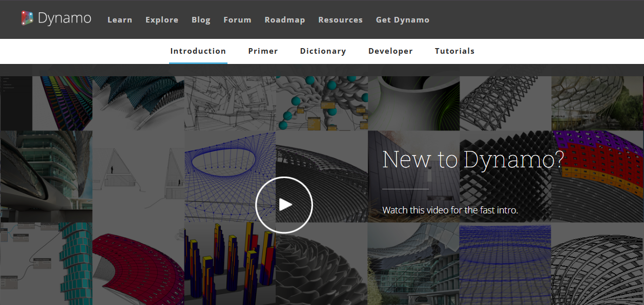Screen dimensions: 644x305
Task: Click the red curved panel structure thumbnail
Action: [x=138, y=264]
